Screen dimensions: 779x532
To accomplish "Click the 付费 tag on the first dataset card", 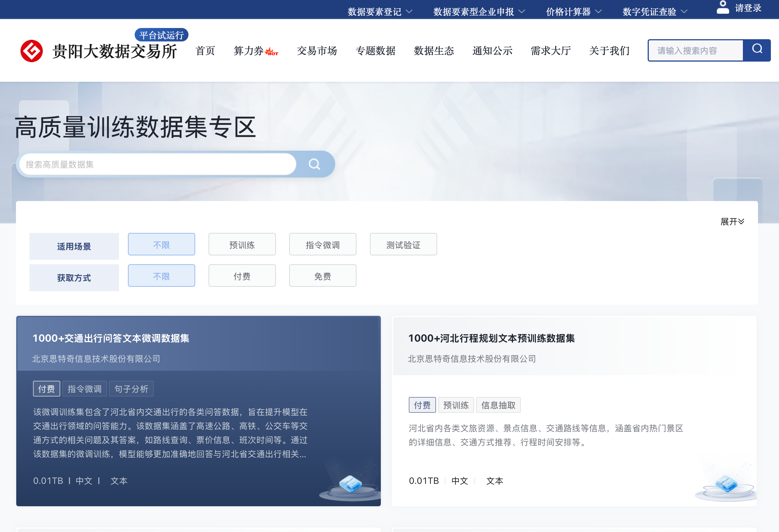I will coord(46,389).
